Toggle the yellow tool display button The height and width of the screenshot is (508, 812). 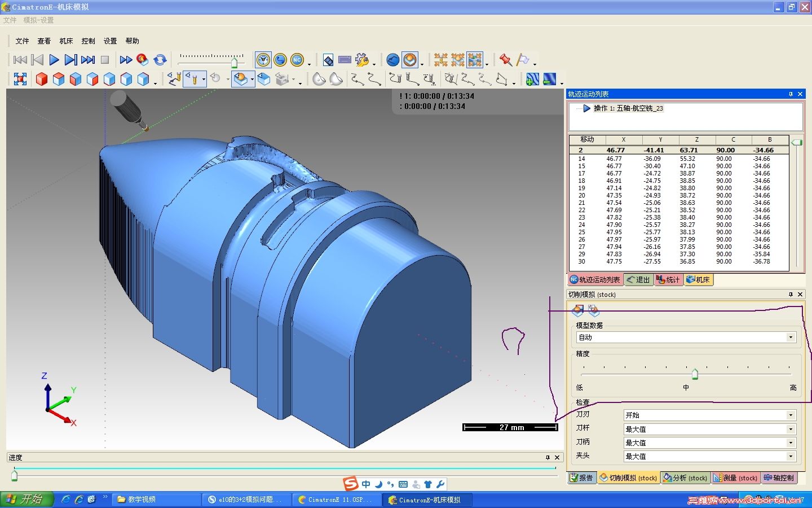pyautogui.click(x=192, y=79)
